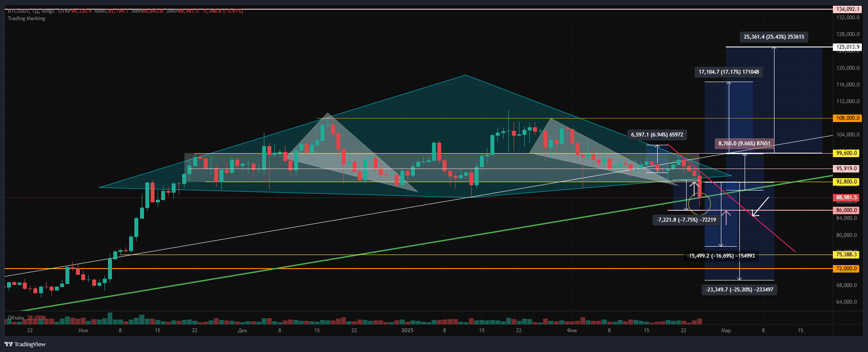The width and height of the screenshot is (868, 352).
Task: Click the TradingView logo
Action: tap(25, 344)
